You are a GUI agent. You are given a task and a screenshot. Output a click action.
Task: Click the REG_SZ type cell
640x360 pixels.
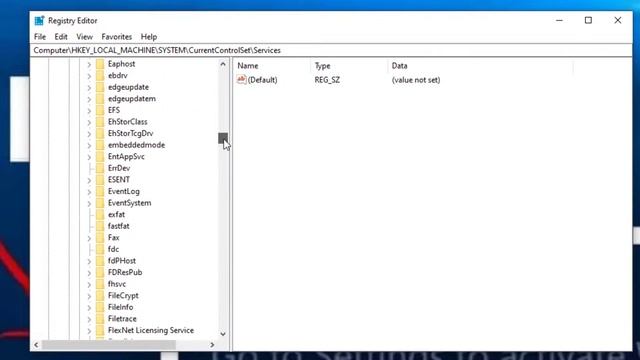click(x=327, y=80)
